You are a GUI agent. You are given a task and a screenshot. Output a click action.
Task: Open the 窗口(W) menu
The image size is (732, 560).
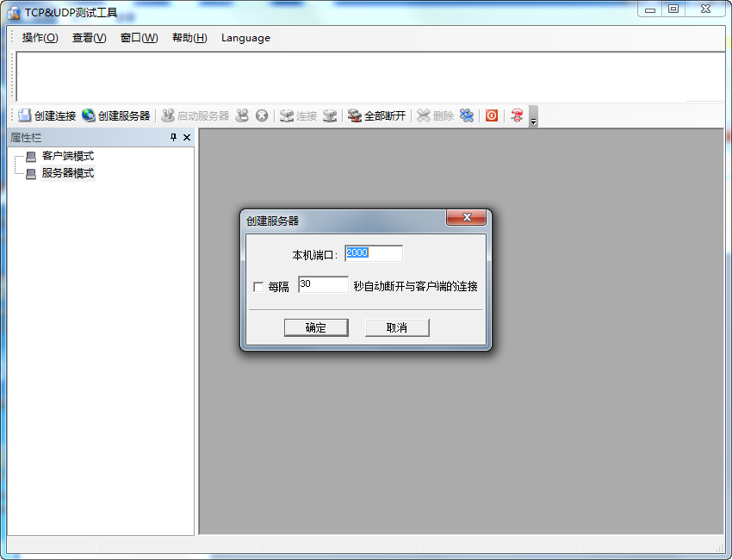click(x=140, y=38)
